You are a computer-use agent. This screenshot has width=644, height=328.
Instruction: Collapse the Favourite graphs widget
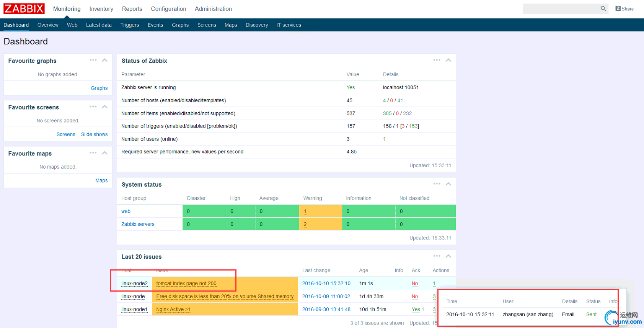pyautogui.click(x=104, y=60)
